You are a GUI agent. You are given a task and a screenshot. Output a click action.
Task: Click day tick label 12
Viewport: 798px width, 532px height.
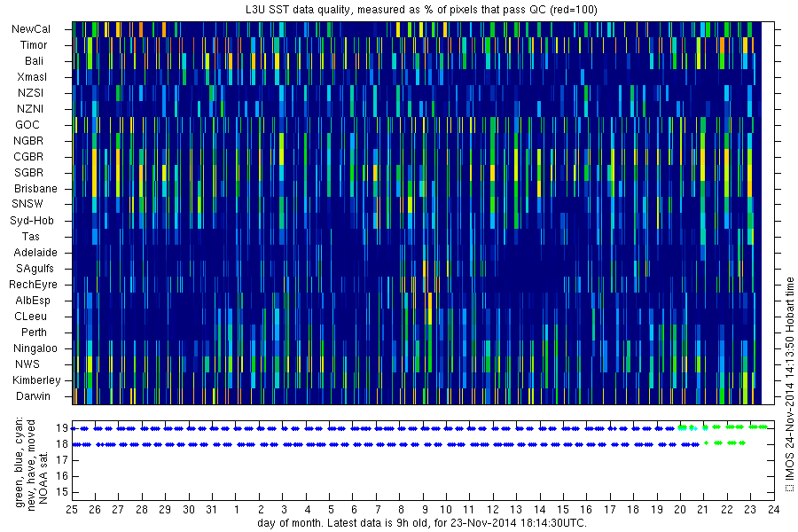tap(493, 510)
